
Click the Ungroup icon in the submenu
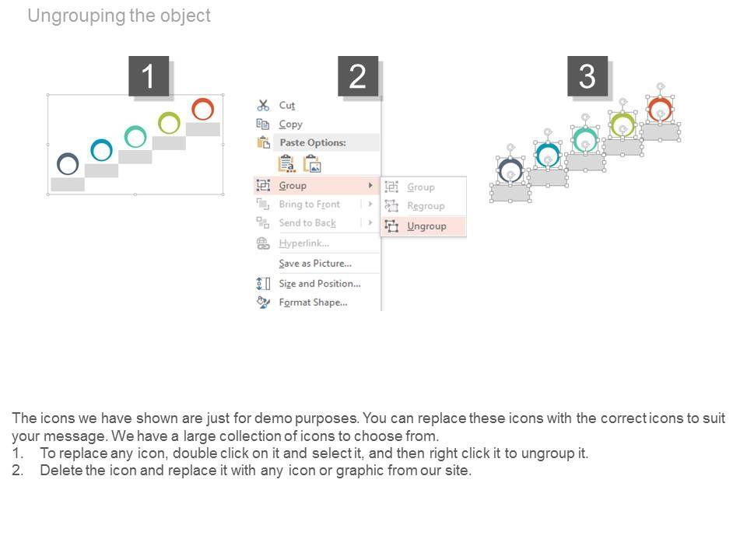point(391,226)
